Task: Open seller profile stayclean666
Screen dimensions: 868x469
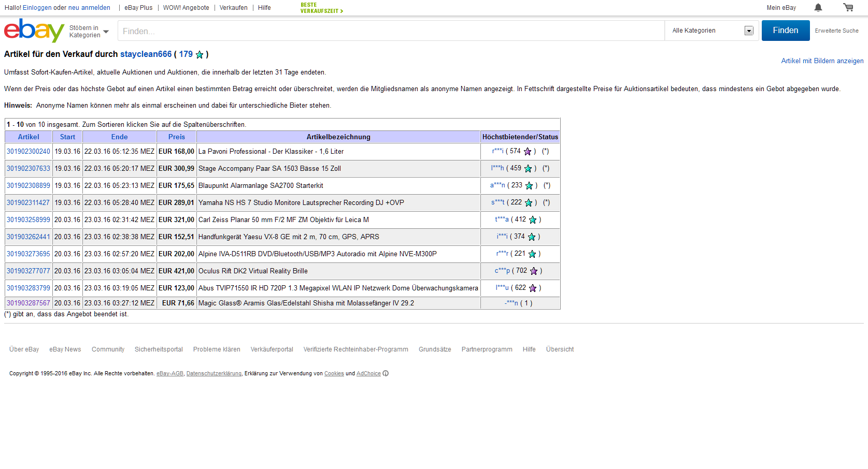Action: (x=146, y=54)
